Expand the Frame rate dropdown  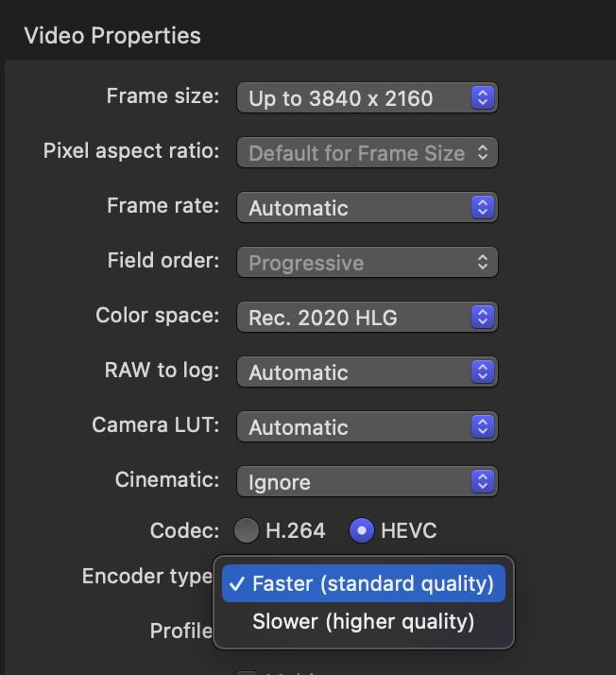pyautogui.click(x=367, y=207)
